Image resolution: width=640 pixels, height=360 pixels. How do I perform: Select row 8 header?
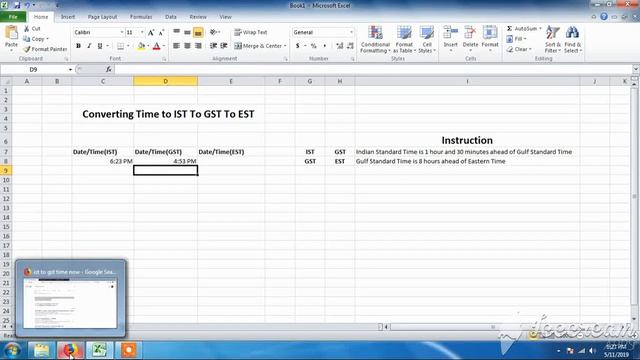pyautogui.click(x=6, y=161)
